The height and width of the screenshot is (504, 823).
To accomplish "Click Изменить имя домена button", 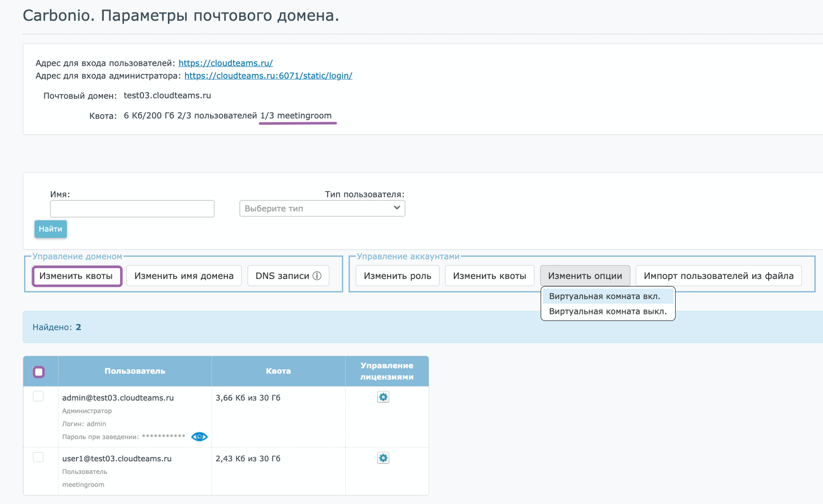I will click(184, 276).
